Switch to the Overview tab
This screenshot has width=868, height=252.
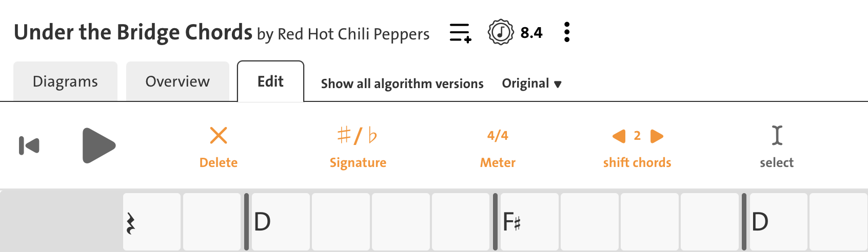point(177,81)
